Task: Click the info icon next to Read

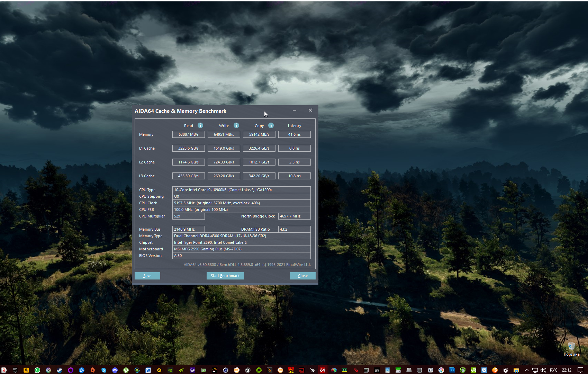Action: pos(200,125)
